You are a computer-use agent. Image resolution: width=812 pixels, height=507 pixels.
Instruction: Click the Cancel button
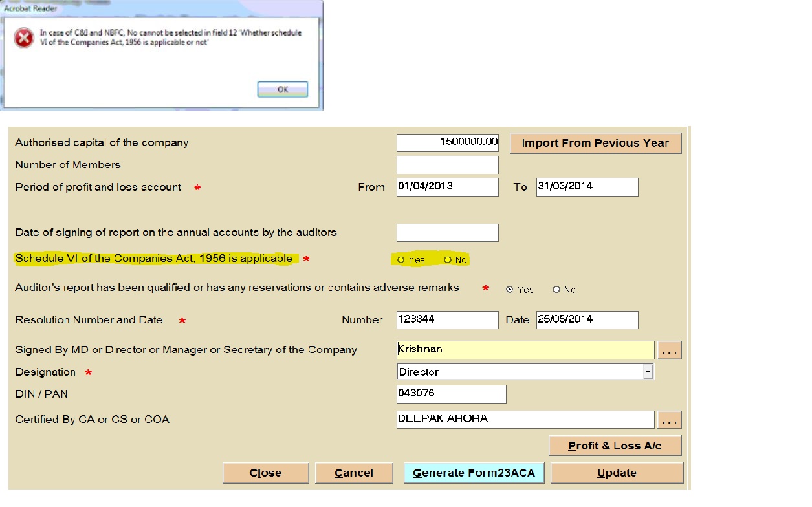[x=354, y=473]
